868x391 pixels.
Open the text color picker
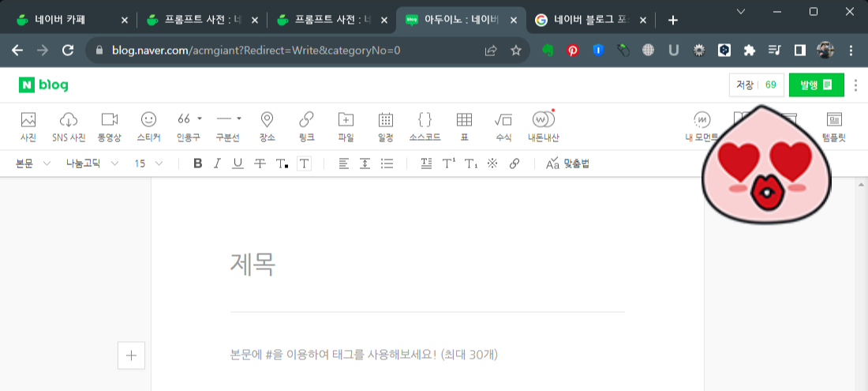(282, 164)
